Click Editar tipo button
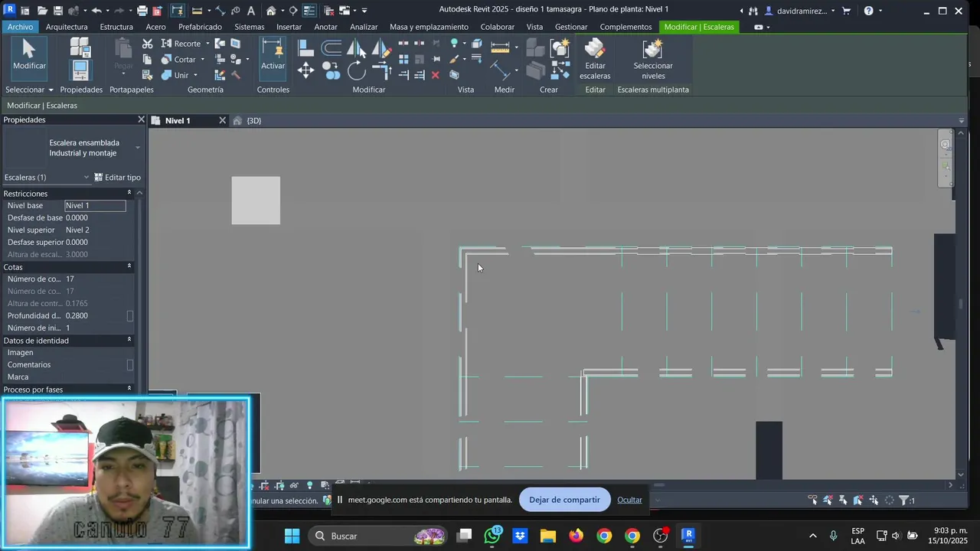The width and height of the screenshot is (980, 551). coord(117,178)
